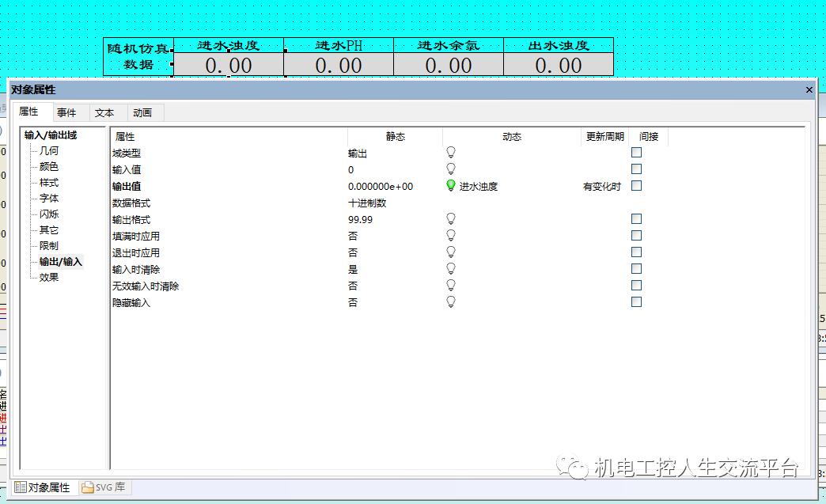Click the lightbulb icon beside 域类型
The image size is (826, 504).
pos(450,152)
